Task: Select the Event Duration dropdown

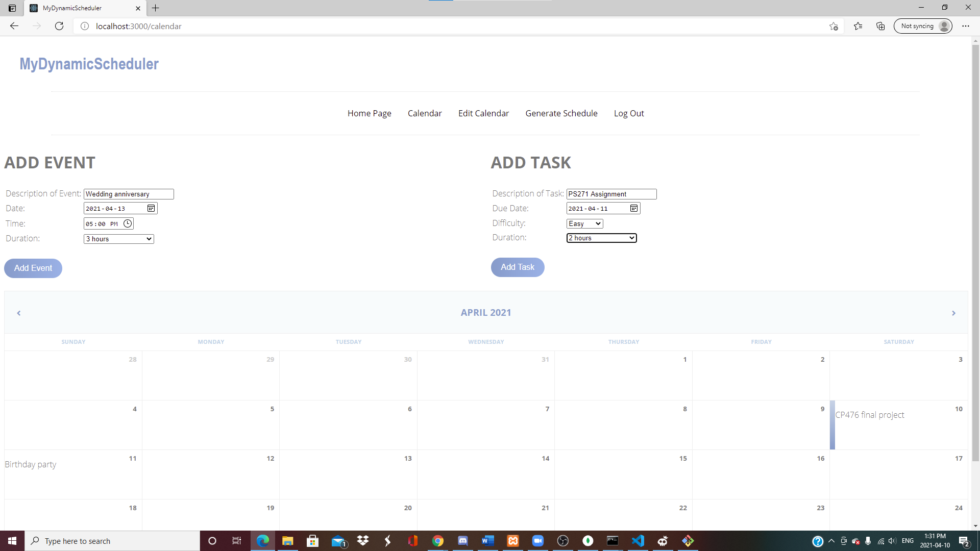Action: tap(118, 238)
